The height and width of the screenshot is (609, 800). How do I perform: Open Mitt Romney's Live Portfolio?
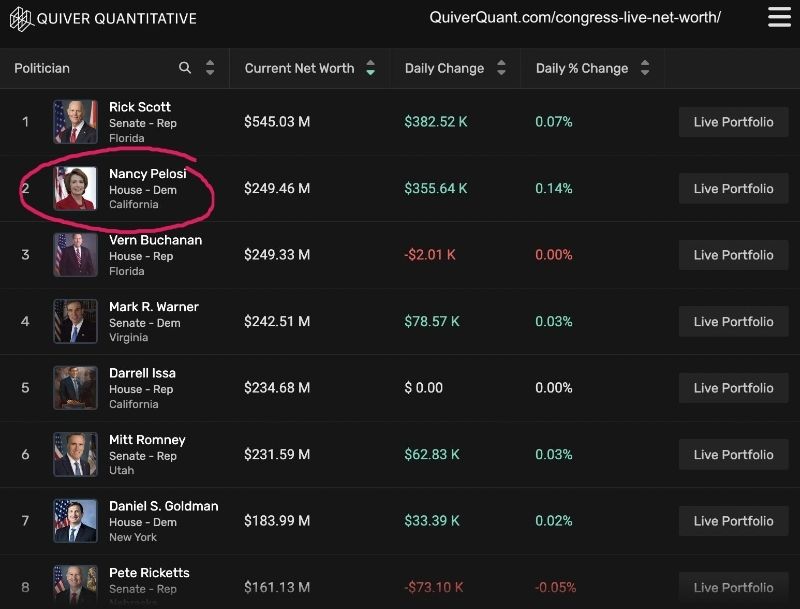(733, 455)
